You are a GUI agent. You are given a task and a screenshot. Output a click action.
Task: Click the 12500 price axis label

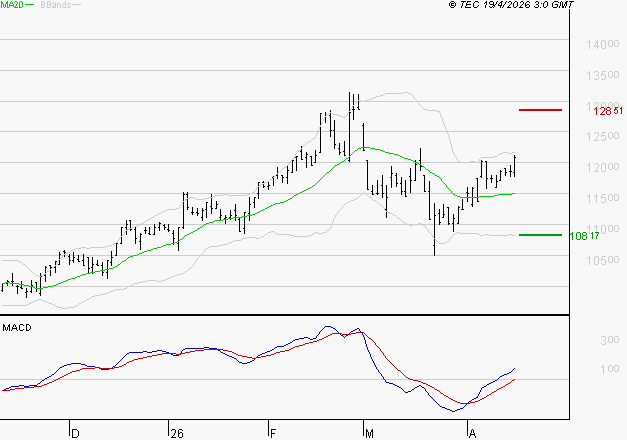603,136
